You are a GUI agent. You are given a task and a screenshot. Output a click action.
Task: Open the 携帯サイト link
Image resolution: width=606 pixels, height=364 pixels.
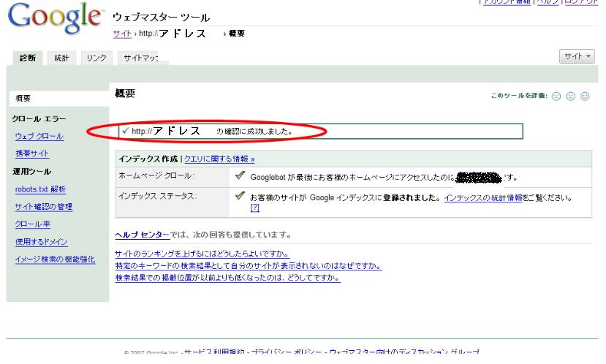coord(32,153)
